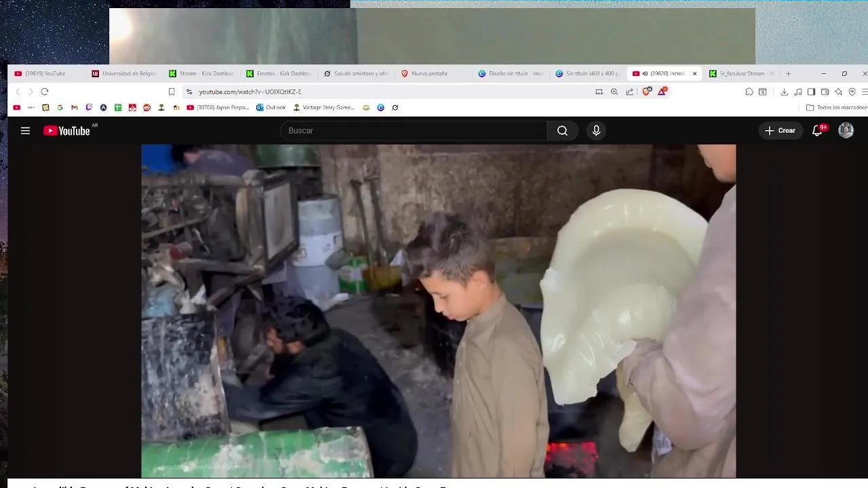Switch to Sin título (400 x 400) tab
This screenshot has height=488, width=868.
(x=589, y=73)
